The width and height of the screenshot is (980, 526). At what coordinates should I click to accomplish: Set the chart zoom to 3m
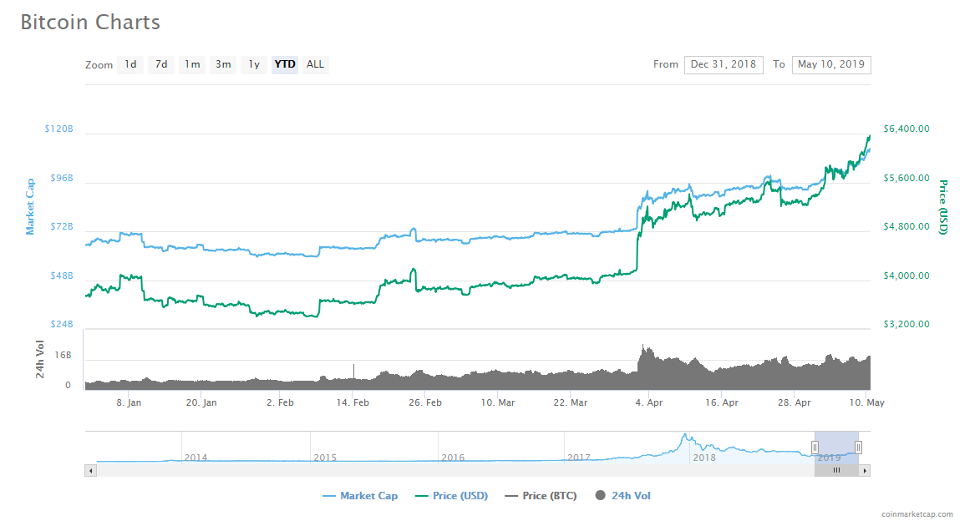pyautogui.click(x=223, y=64)
